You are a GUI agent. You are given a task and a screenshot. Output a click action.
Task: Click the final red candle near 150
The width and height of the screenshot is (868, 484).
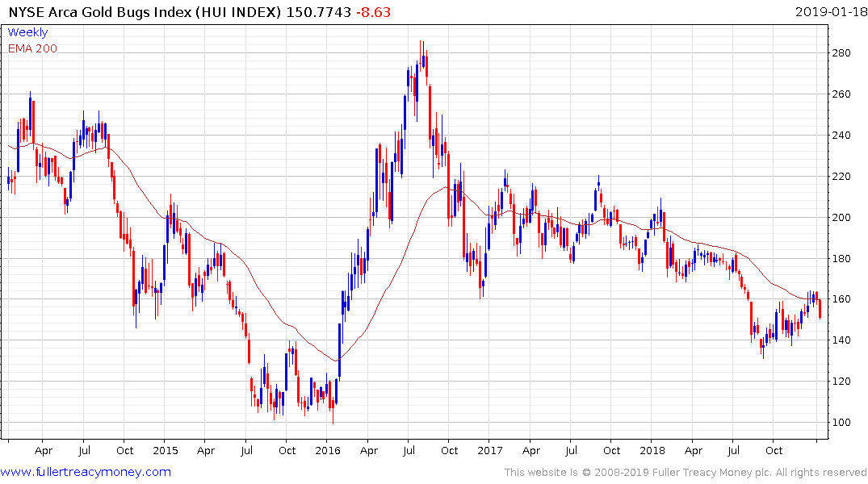[x=820, y=309]
